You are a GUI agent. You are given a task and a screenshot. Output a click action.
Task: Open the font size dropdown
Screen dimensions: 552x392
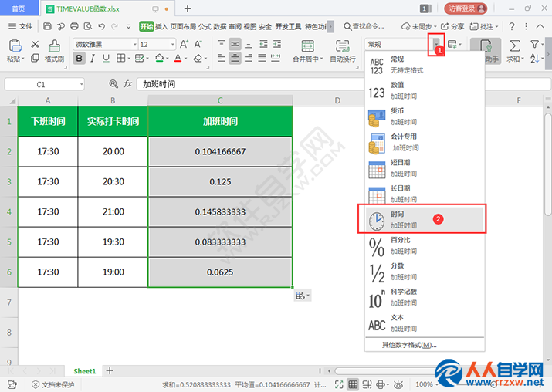[173, 44]
